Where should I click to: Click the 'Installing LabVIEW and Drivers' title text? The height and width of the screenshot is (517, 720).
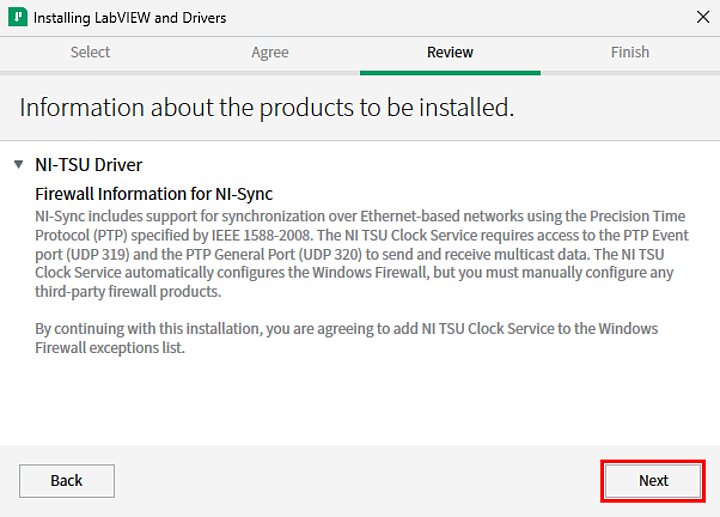130,18
